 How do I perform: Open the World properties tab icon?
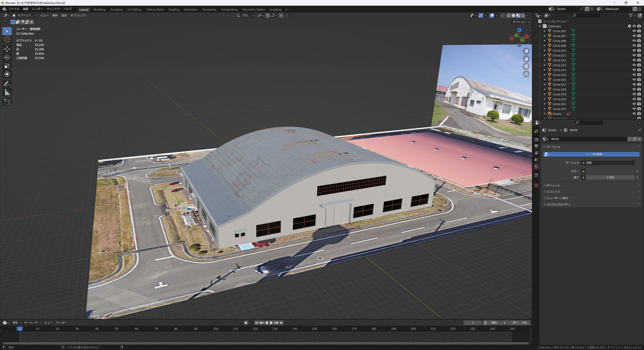(536, 167)
